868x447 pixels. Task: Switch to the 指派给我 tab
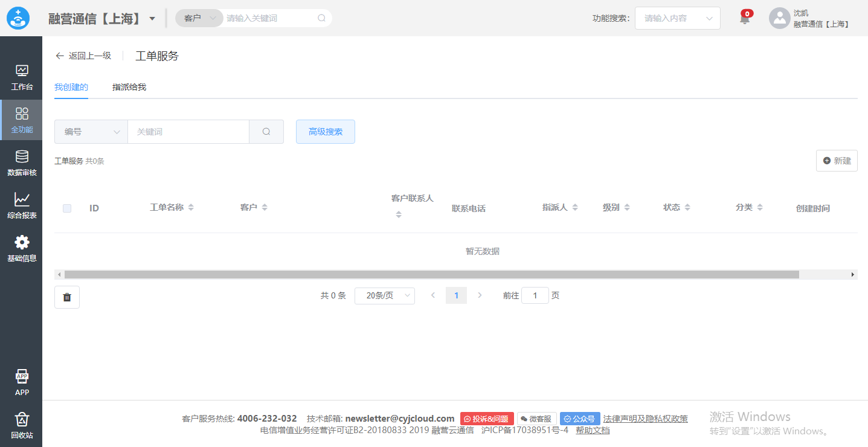pos(129,87)
